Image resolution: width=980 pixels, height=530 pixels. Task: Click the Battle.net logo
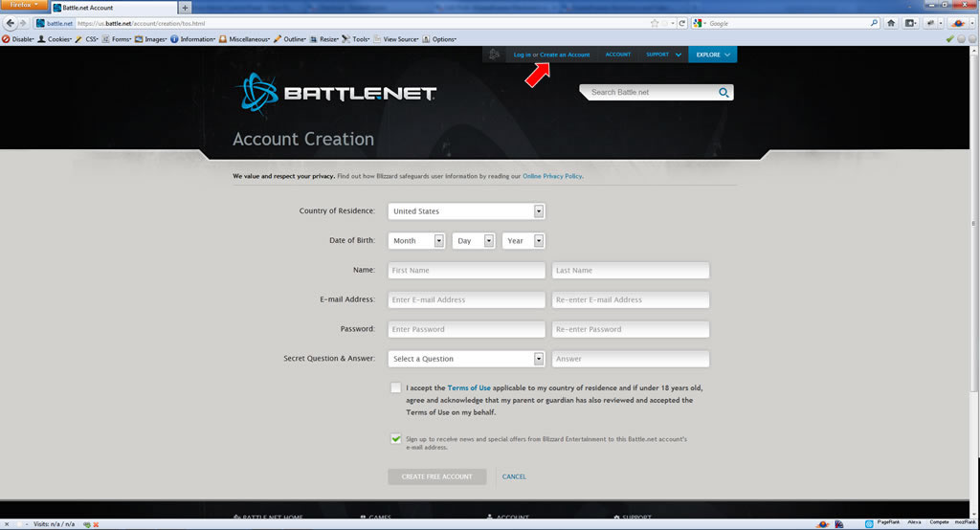pos(338,94)
